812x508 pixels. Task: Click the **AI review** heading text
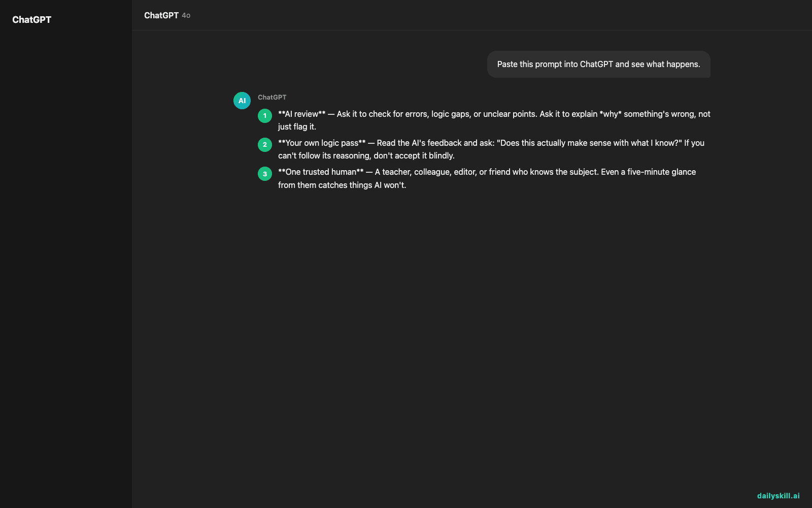click(x=301, y=114)
